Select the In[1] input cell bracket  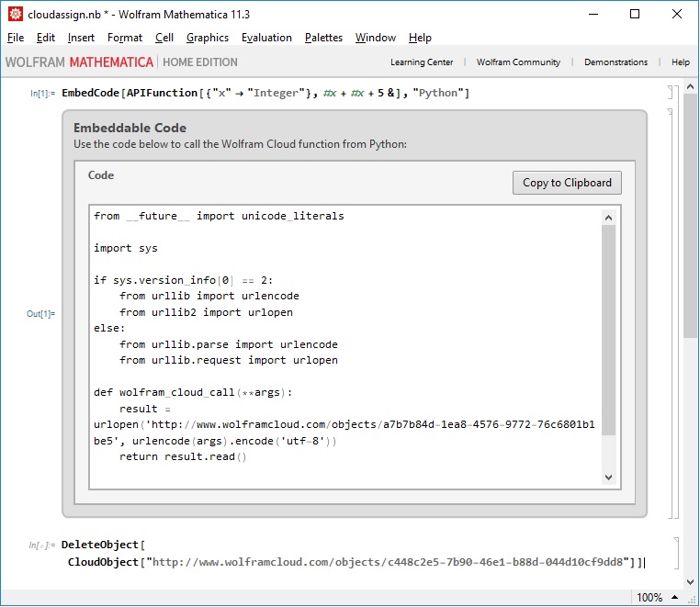tap(670, 93)
